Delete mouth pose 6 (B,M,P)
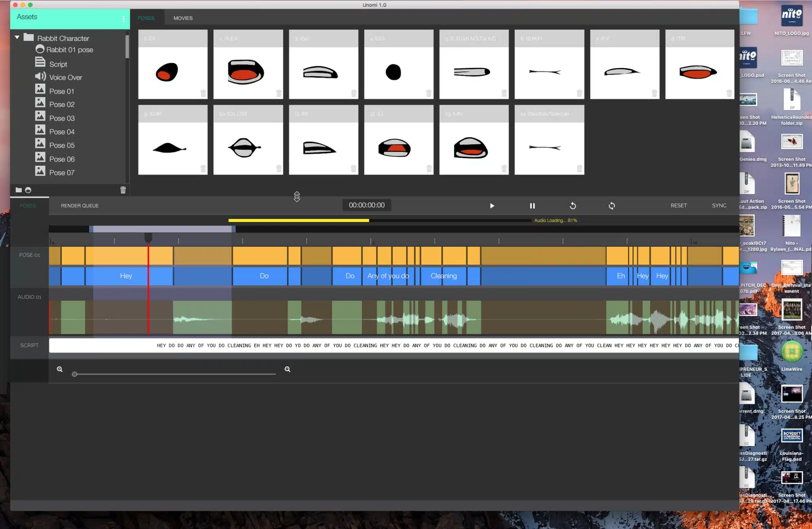 [579, 93]
